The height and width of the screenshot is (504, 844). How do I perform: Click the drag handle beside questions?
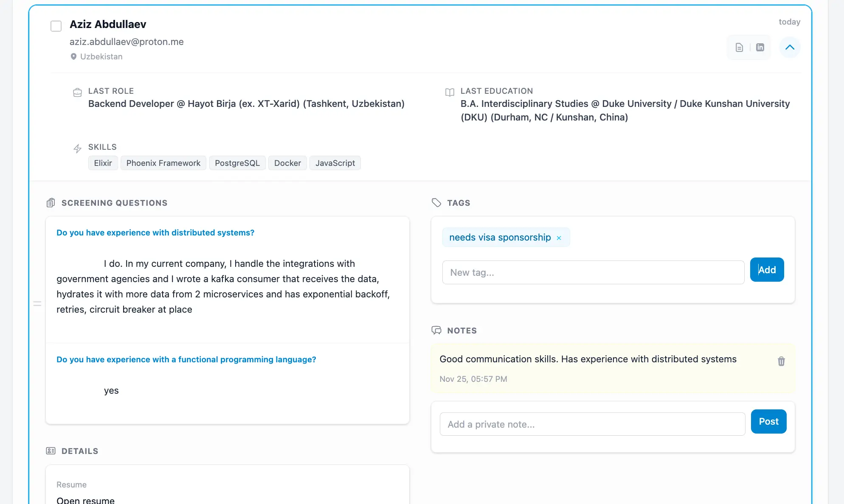pyautogui.click(x=37, y=304)
